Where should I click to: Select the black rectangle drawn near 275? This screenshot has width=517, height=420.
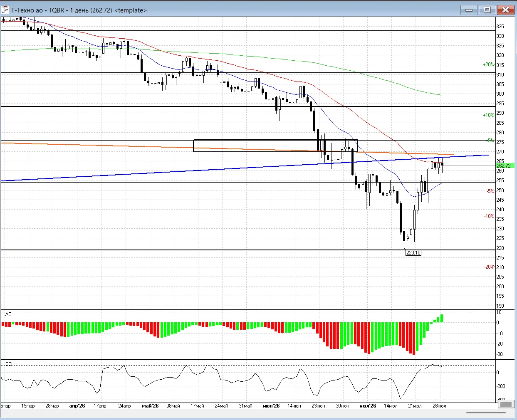(275, 146)
